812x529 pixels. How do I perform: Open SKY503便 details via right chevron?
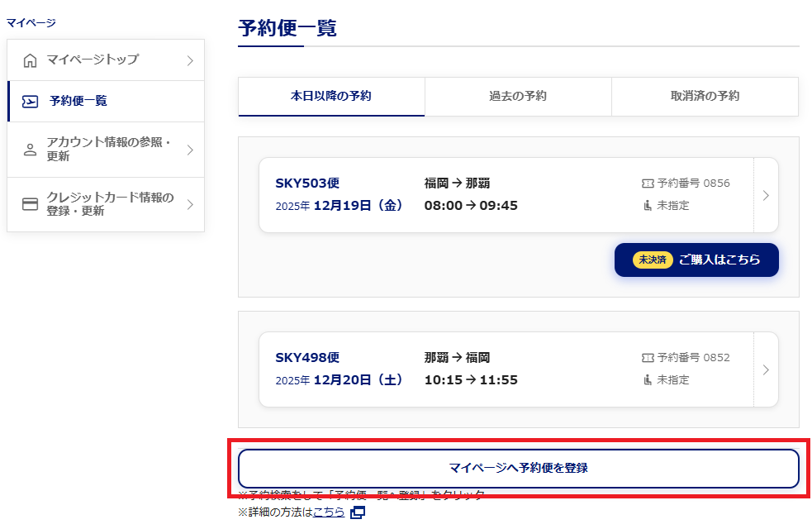(x=766, y=196)
